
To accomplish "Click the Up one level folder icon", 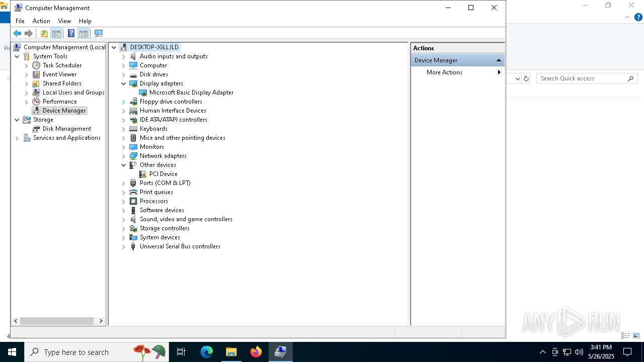I will click(x=44, y=33).
